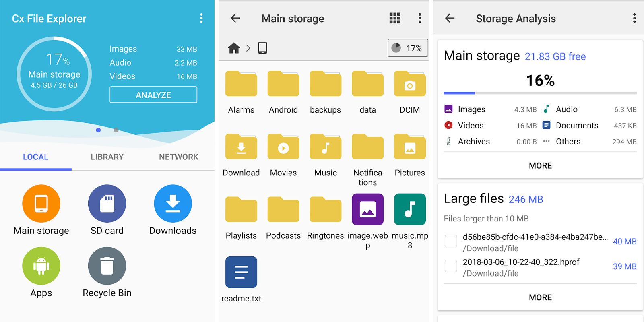Switch to grid view layout icon

(395, 18)
